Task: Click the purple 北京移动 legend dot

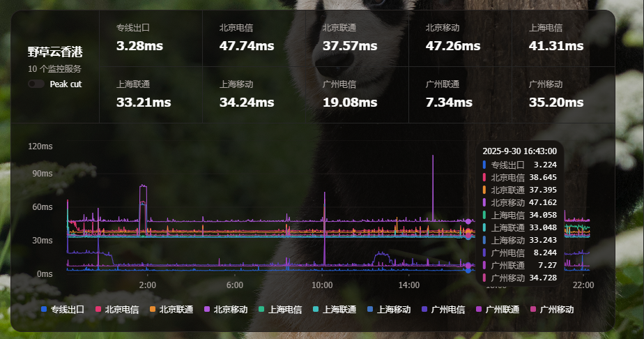Action: (x=207, y=308)
